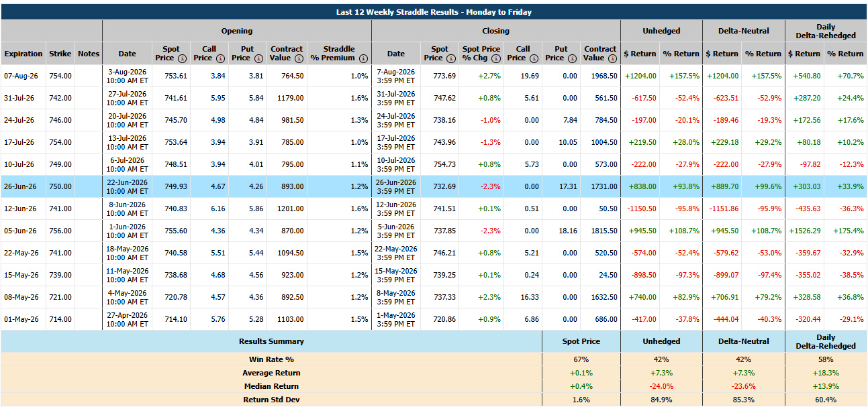
Task: Click info icon beside Opening Spot Price header
Action: tap(182, 58)
